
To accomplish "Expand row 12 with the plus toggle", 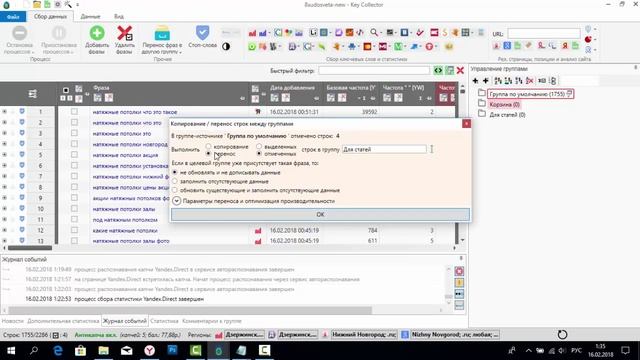I will click(x=4, y=230).
